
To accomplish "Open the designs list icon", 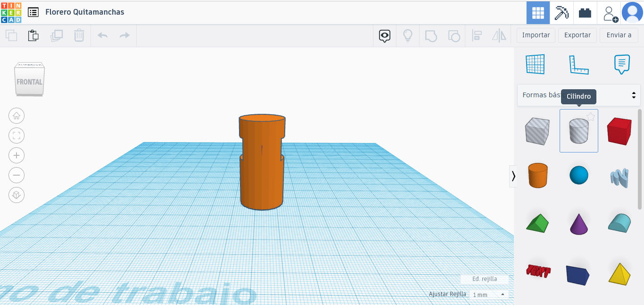I will click(33, 12).
